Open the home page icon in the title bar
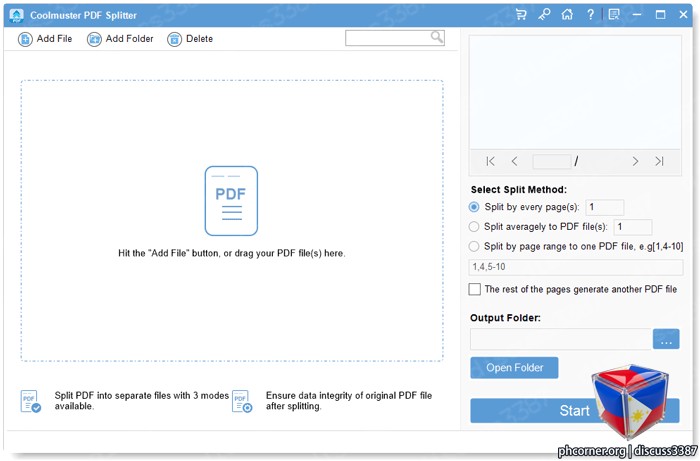 point(567,15)
